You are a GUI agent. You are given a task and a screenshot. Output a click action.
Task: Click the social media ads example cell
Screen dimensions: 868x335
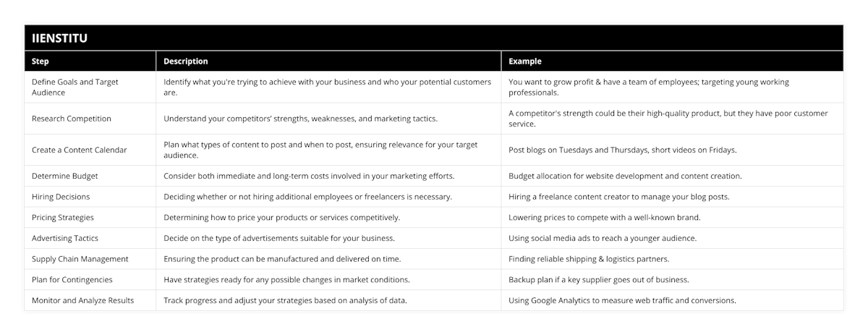tap(603, 238)
